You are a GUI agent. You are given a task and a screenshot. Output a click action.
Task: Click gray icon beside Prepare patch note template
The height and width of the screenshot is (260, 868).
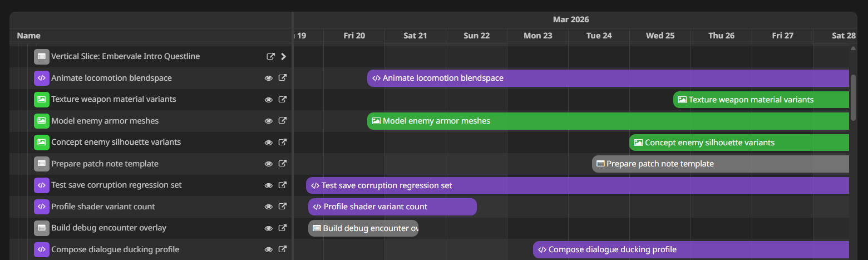41,164
